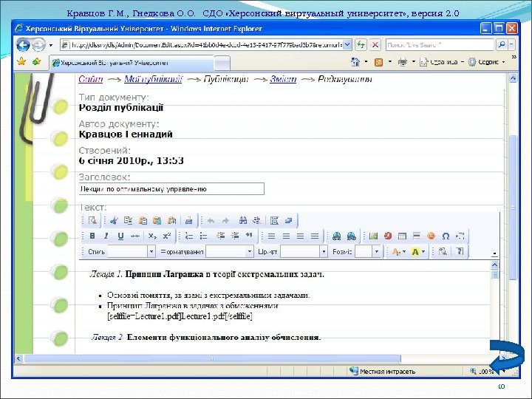Align text right
532x399 pixels.
(300, 236)
